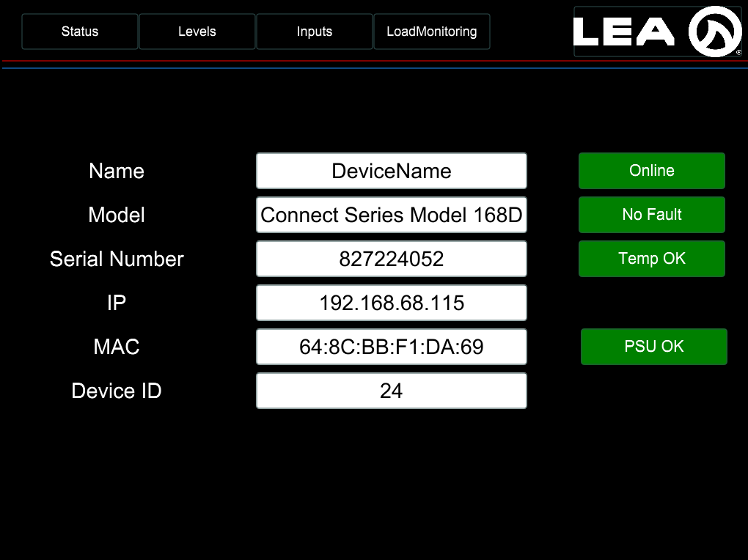Click the Device ID label
Viewport: 748px width, 560px height.
[x=117, y=391]
